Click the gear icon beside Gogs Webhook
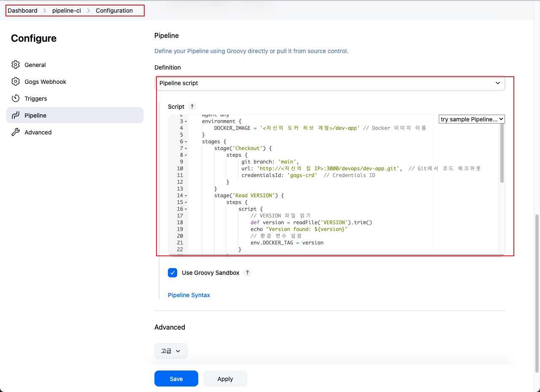 [x=16, y=82]
